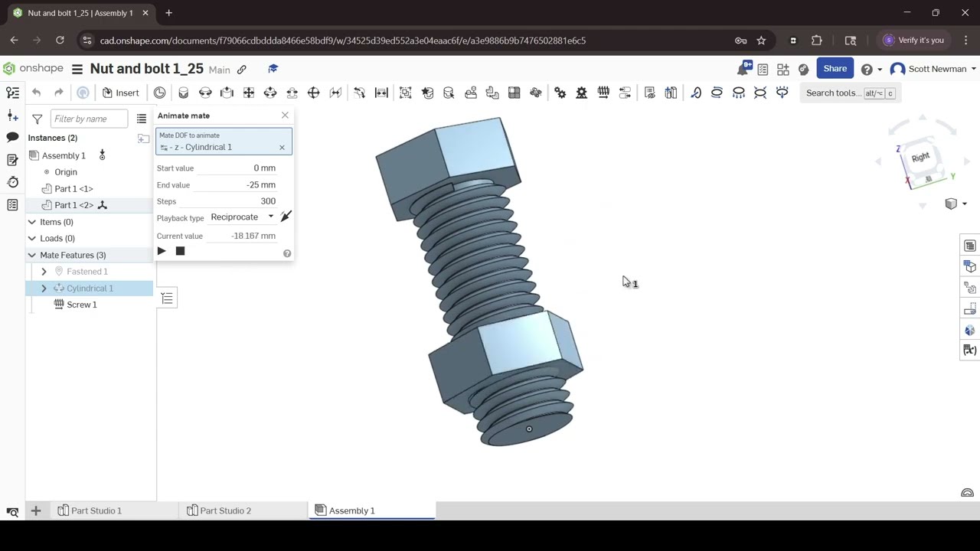Open the hamburger document menu

(77, 69)
